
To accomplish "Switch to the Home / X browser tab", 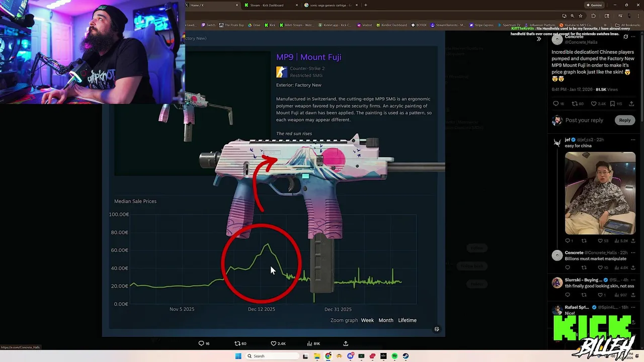I will 211,5.
